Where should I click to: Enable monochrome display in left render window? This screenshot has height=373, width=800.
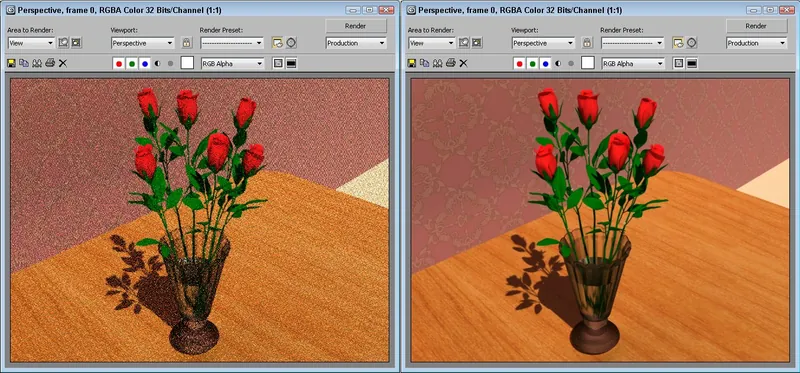point(170,63)
